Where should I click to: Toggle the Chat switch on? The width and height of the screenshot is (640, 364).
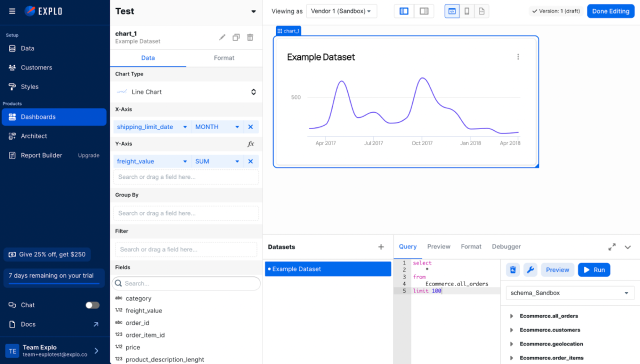coord(92,305)
